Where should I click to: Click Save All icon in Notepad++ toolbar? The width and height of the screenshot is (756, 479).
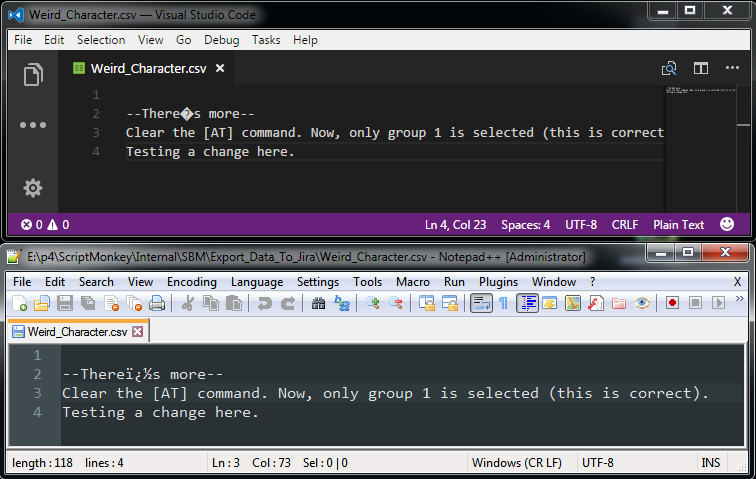point(88,303)
